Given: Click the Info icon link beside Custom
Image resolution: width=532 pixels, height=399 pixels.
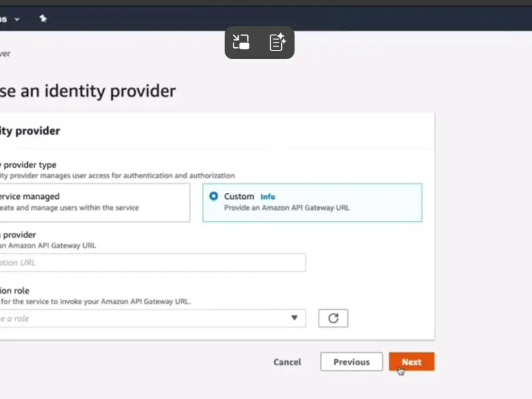Looking at the screenshot, I should tap(267, 196).
